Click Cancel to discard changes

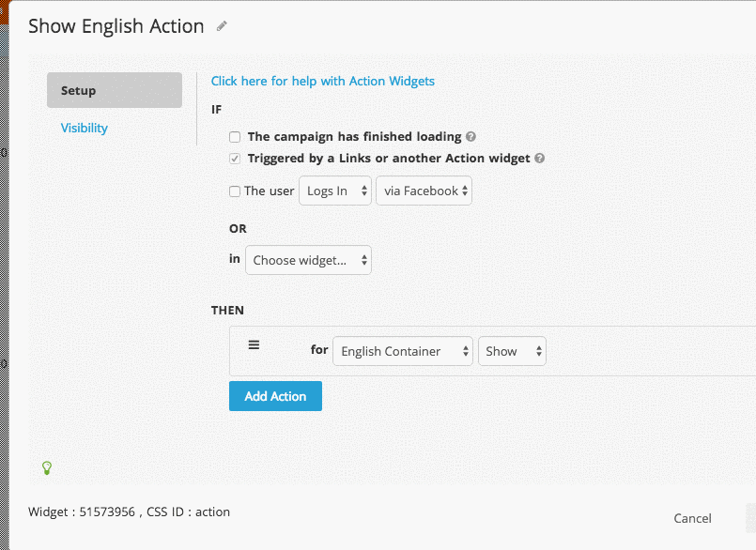(x=692, y=517)
